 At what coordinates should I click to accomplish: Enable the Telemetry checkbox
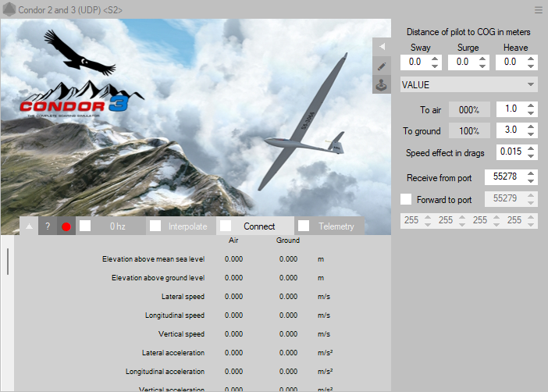click(304, 226)
